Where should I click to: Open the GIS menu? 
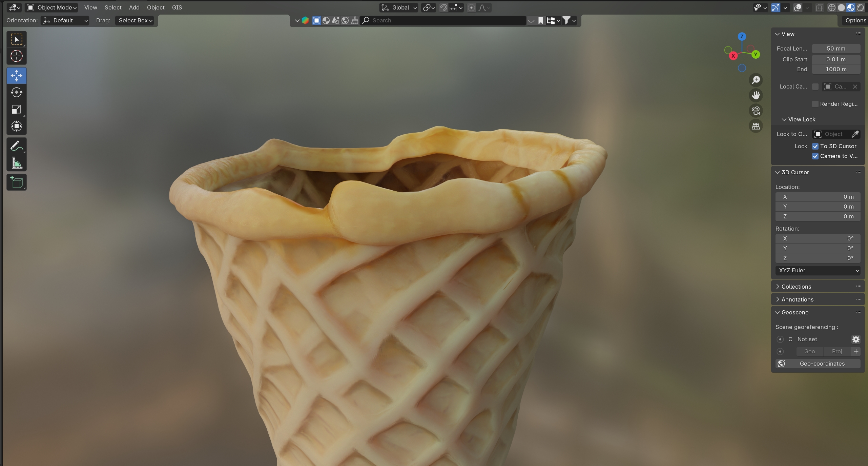[177, 7]
